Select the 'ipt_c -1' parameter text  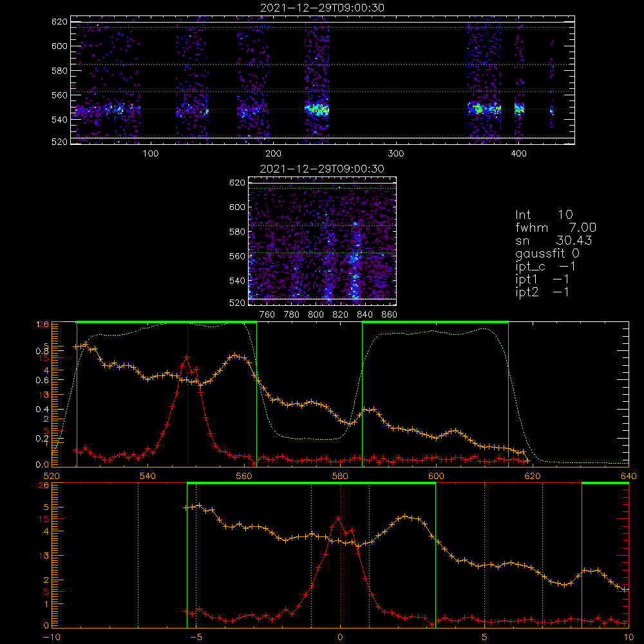coord(545,267)
